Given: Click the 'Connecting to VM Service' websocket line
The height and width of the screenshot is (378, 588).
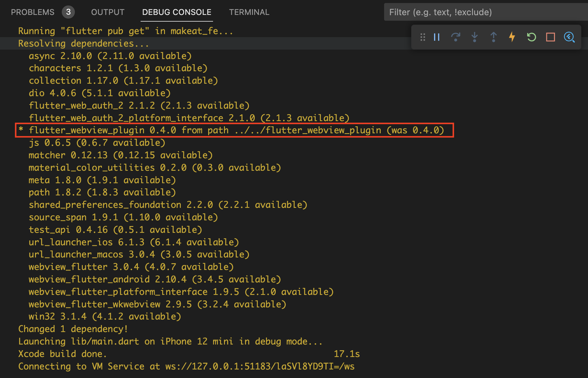Looking at the screenshot, I should (186, 366).
